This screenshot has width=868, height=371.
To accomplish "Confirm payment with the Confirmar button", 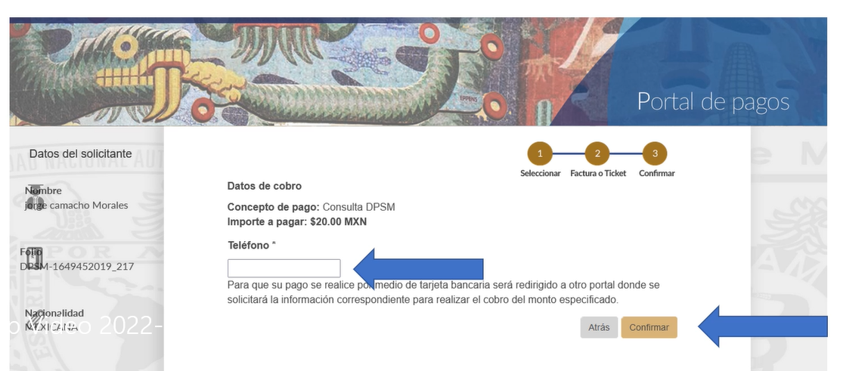I will 649,327.
